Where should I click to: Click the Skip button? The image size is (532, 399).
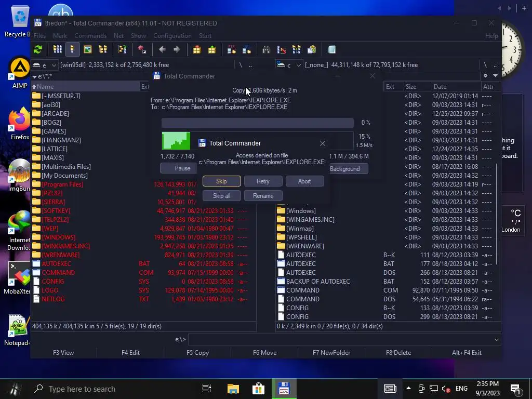[x=221, y=181]
